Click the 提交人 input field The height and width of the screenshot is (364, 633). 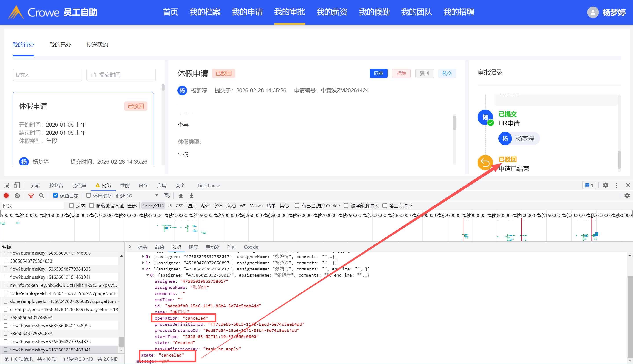[47, 75]
